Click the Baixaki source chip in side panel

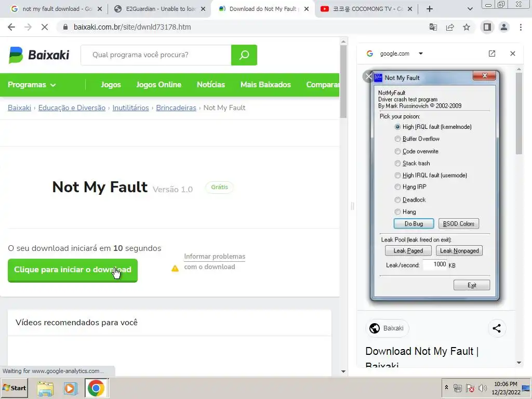point(387,328)
